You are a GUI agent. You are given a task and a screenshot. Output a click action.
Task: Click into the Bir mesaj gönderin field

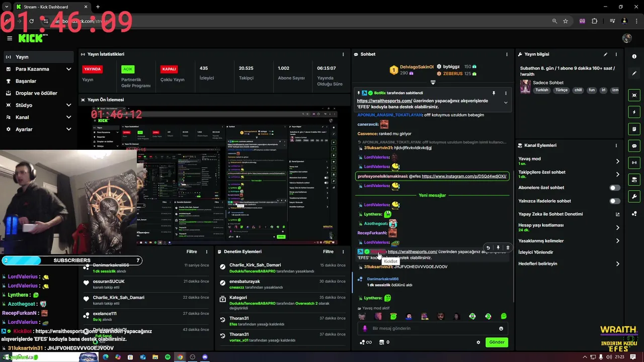433,328
